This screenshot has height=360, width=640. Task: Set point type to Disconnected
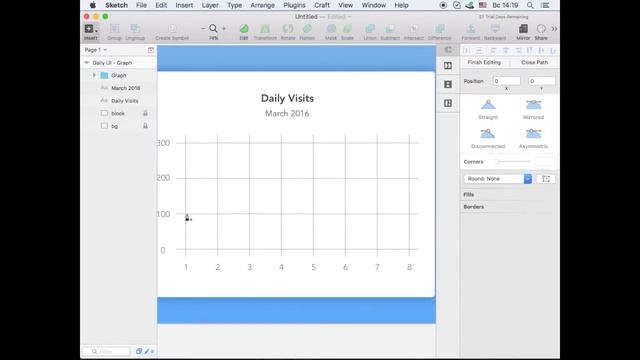tap(488, 138)
